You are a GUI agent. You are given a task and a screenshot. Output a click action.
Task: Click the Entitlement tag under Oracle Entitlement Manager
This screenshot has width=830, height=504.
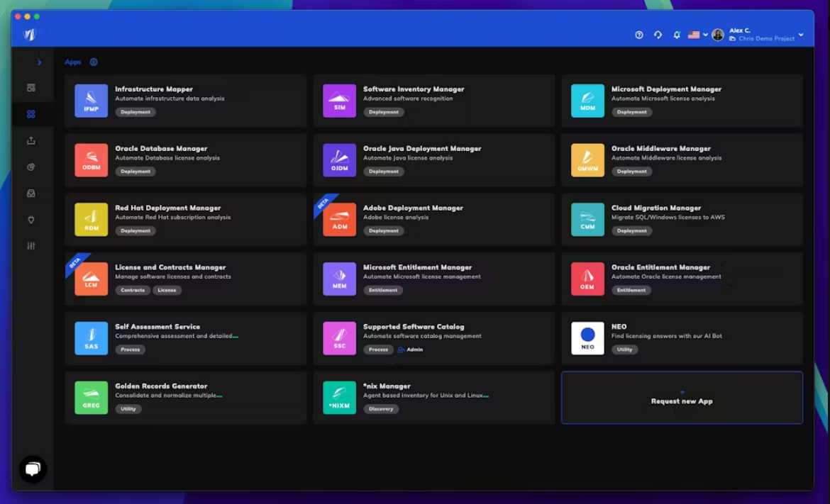631,290
